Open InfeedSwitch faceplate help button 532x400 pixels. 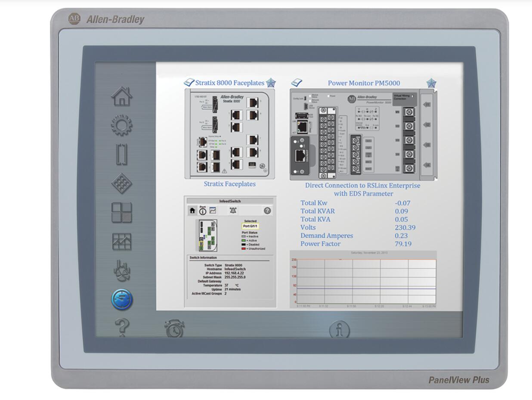[x=267, y=211]
